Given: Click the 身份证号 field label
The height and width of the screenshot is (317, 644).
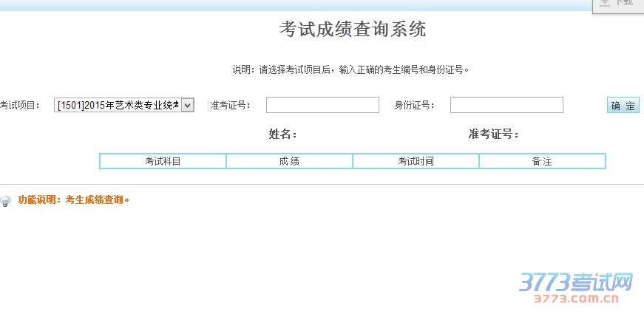Looking at the screenshot, I should pyautogui.click(x=414, y=105).
